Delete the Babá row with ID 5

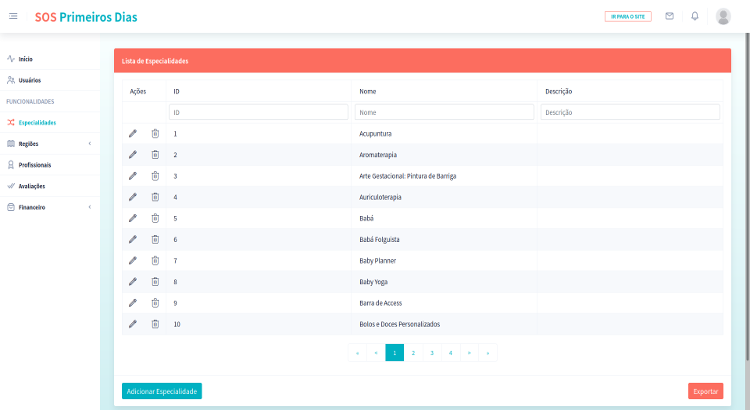pos(155,218)
